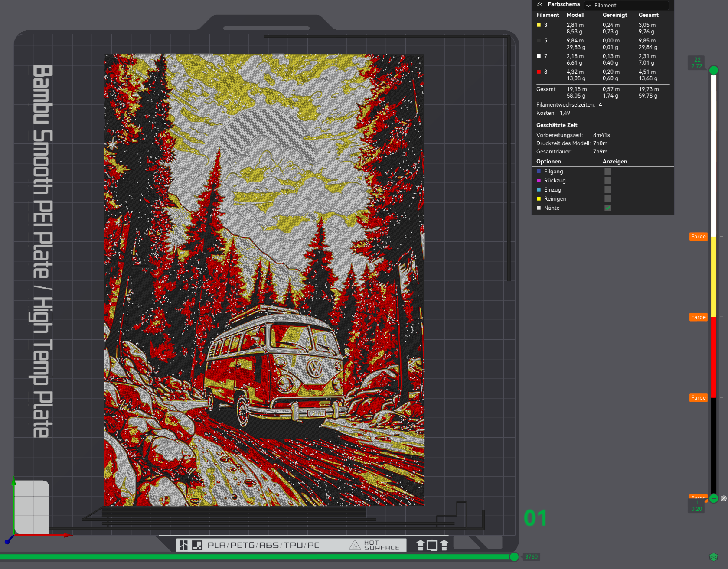Click the middle Farbe change marker
The image size is (728, 569).
(699, 317)
